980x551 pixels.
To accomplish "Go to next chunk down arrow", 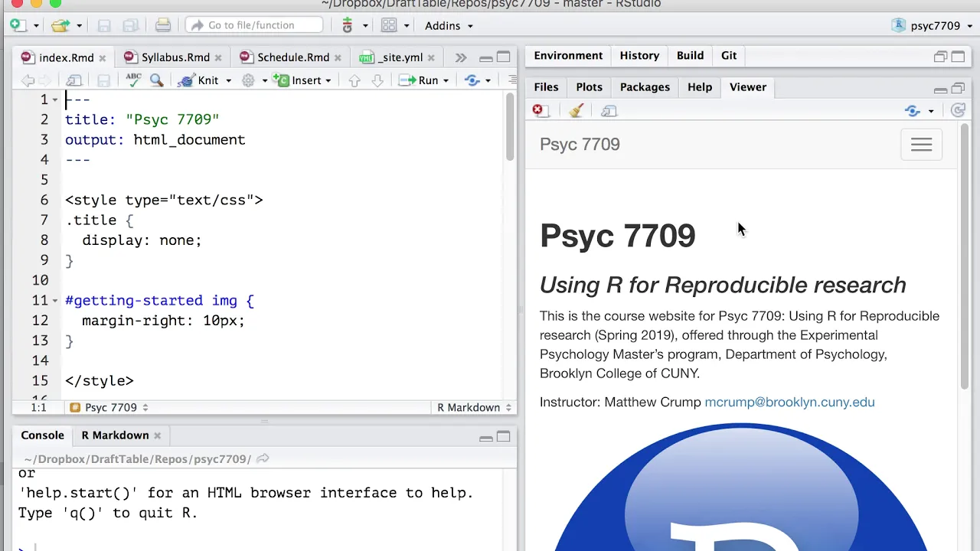I will (x=377, y=80).
